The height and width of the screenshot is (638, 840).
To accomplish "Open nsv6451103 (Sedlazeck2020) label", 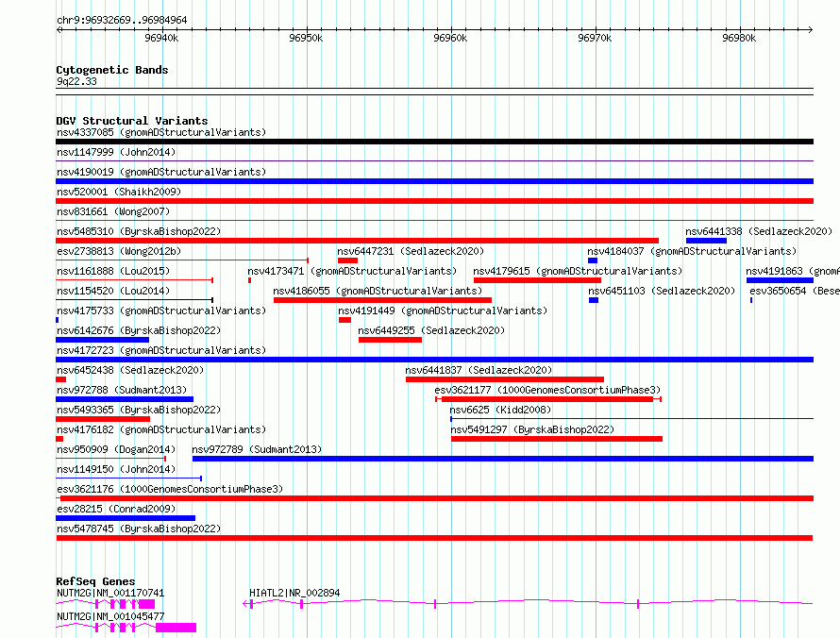I will 662,291.
